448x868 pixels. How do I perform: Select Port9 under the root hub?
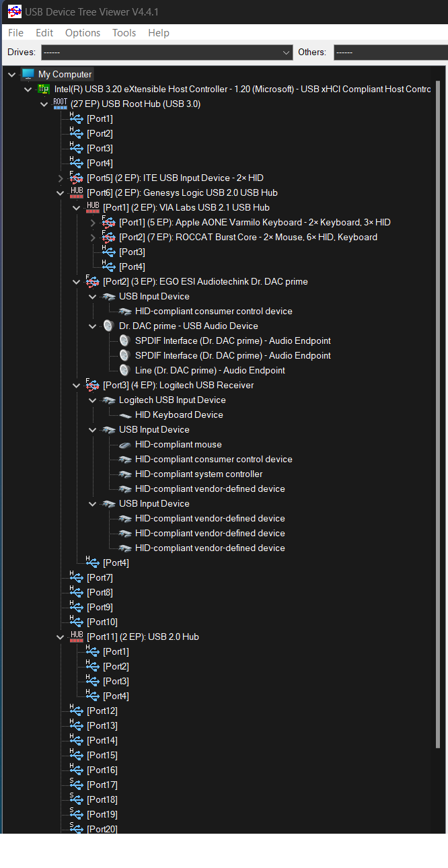tap(100, 607)
